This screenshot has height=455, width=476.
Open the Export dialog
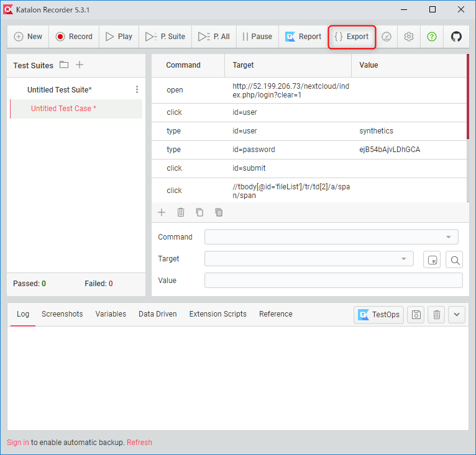coord(352,37)
